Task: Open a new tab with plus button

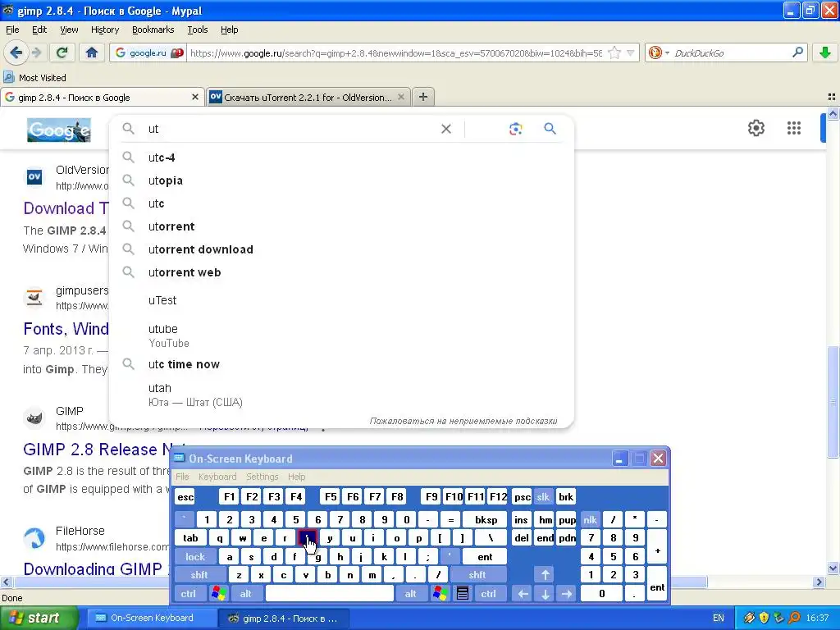Action: [423, 97]
